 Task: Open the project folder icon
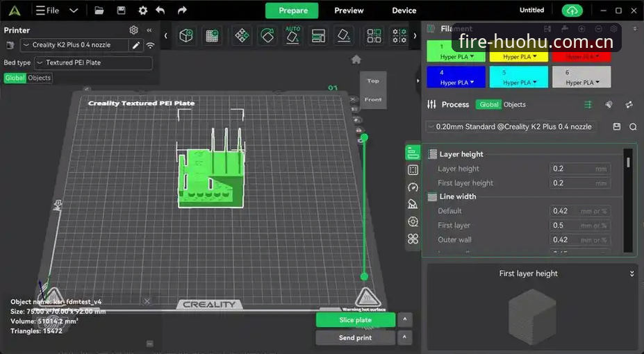pos(99,10)
